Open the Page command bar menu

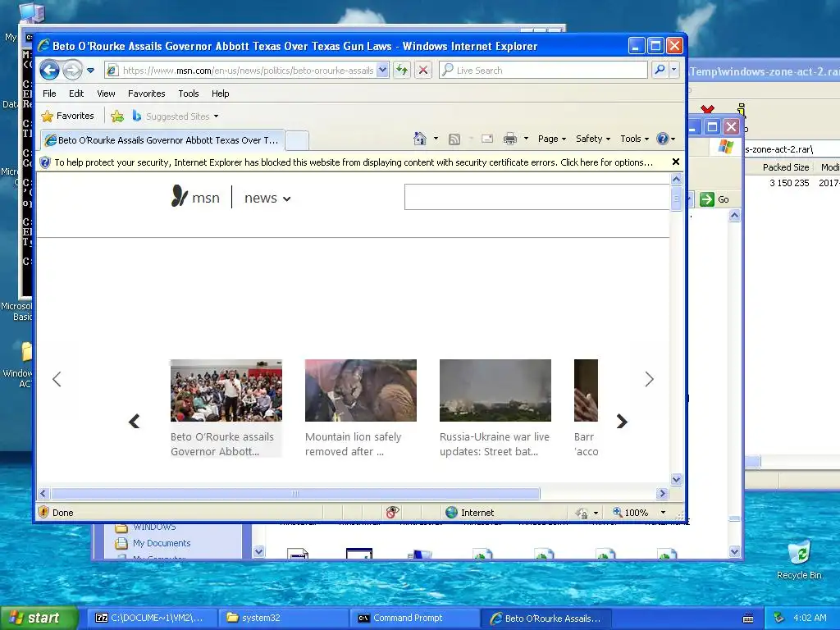tap(552, 139)
